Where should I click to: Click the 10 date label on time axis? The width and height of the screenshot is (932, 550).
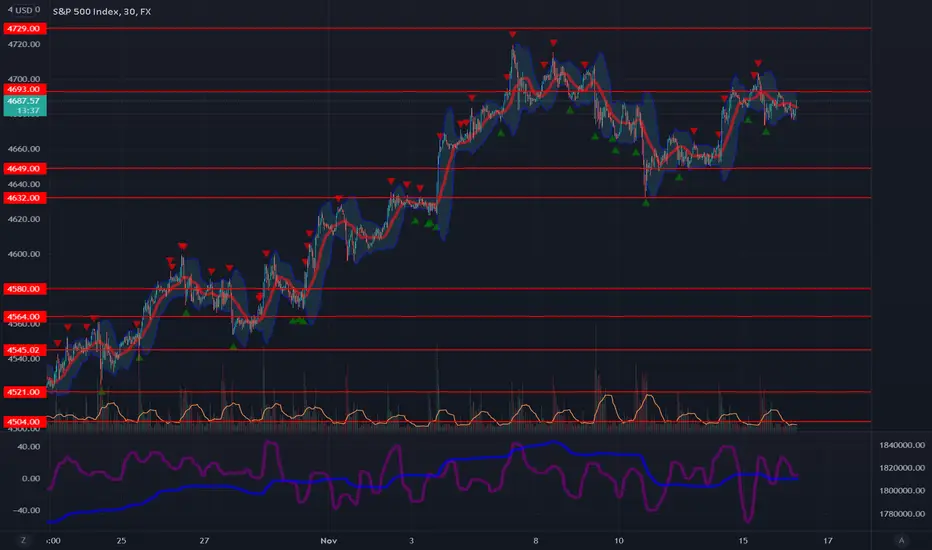tap(619, 540)
